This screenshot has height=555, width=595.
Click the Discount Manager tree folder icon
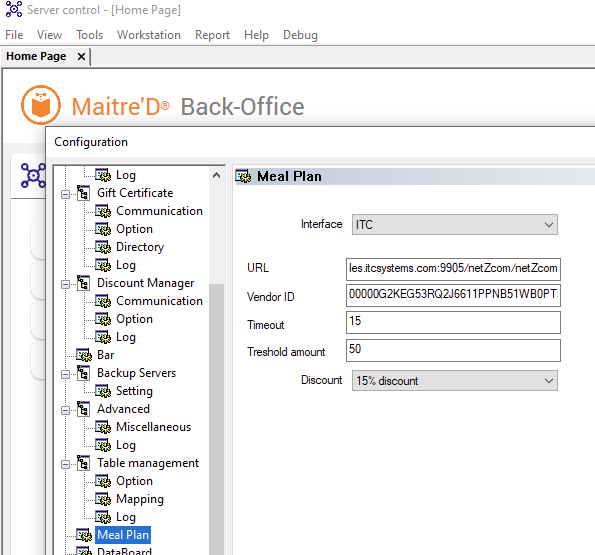(x=83, y=283)
